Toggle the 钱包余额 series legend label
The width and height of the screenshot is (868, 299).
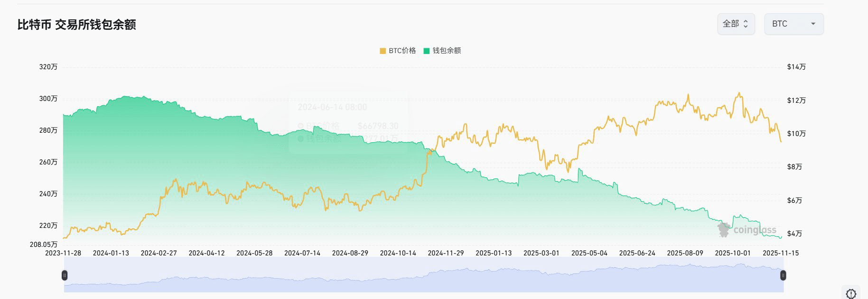pos(447,51)
